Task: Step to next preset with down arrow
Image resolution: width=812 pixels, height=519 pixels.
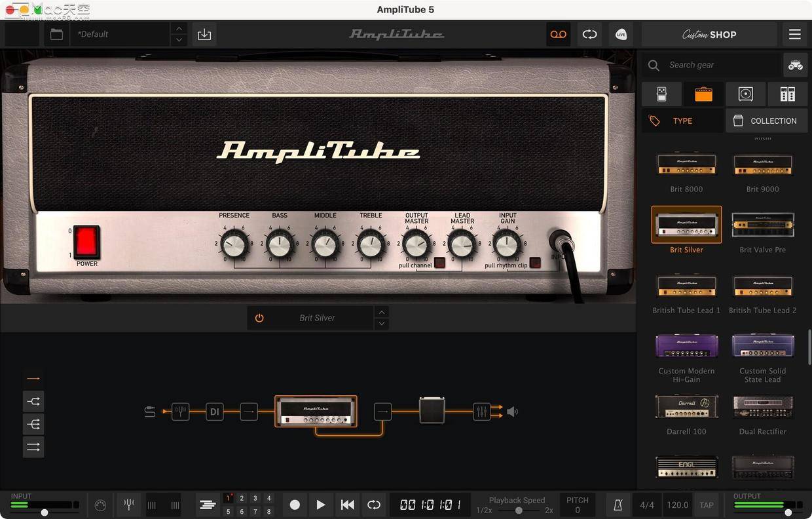Action: (x=179, y=40)
